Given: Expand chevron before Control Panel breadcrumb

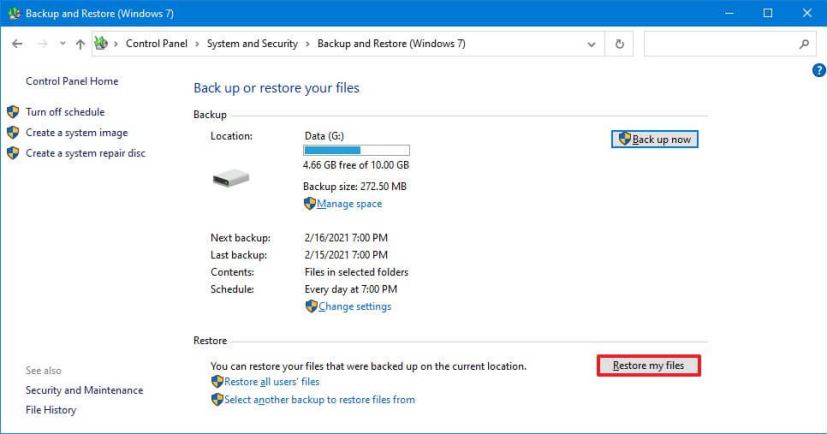Looking at the screenshot, I should (x=116, y=44).
